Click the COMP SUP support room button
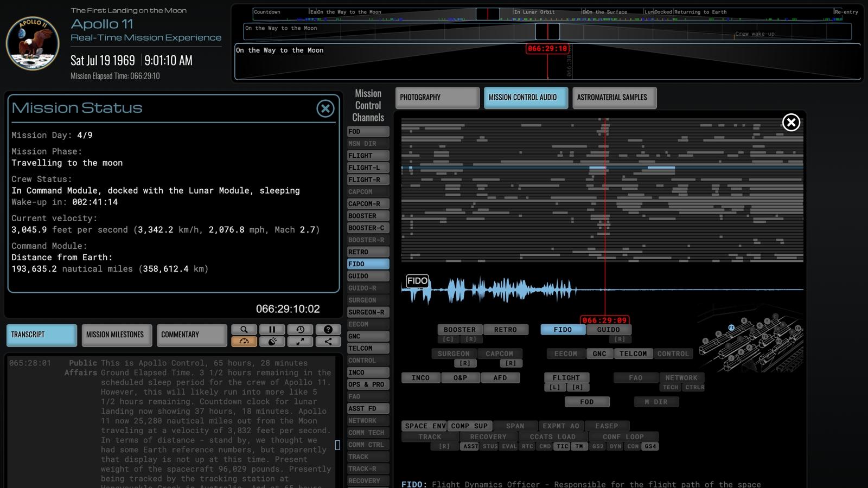Viewport: 868px width, 488px height. pos(469,426)
